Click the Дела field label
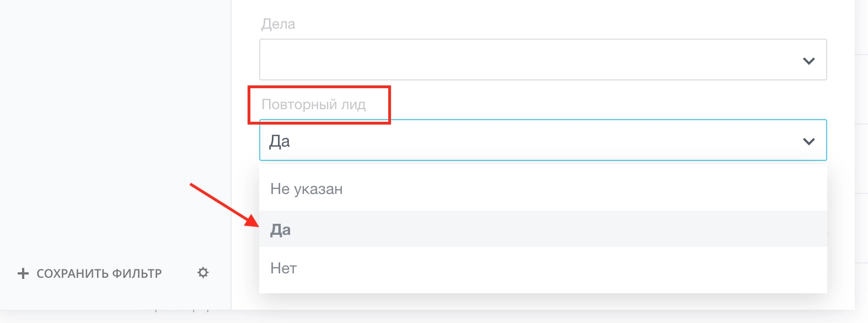Image resolution: width=868 pixels, height=323 pixels. [x=278, y=24]
